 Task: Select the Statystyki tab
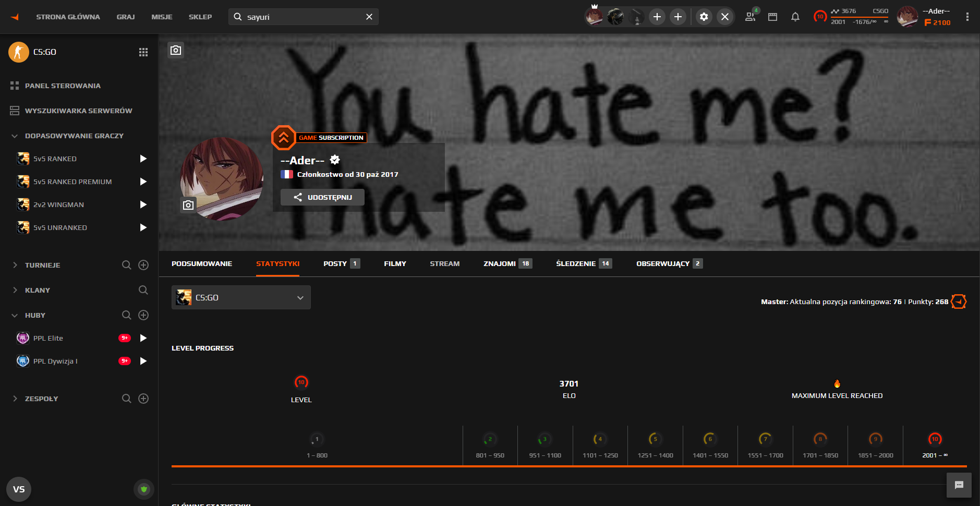(x=277, y=263)
